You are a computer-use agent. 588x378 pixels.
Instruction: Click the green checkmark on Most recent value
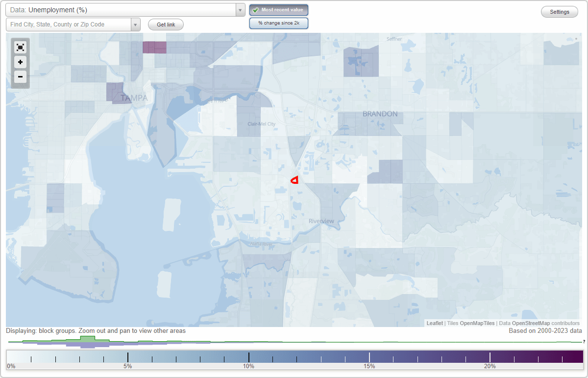point(256,9)
